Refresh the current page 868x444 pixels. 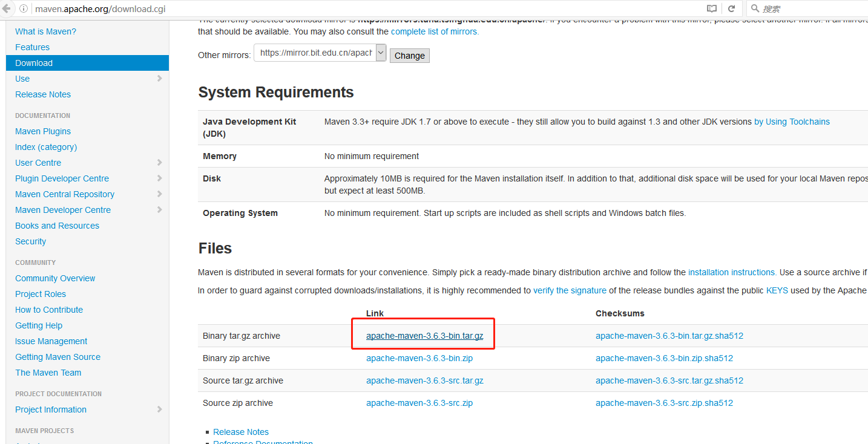[x=732, y=8]
